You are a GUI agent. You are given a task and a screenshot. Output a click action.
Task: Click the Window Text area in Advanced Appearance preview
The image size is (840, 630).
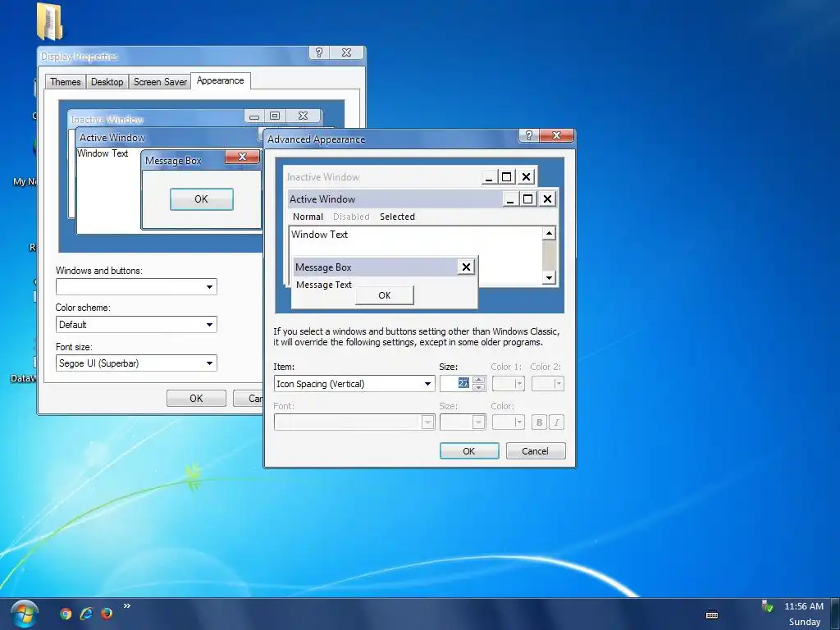pos(319,235)
